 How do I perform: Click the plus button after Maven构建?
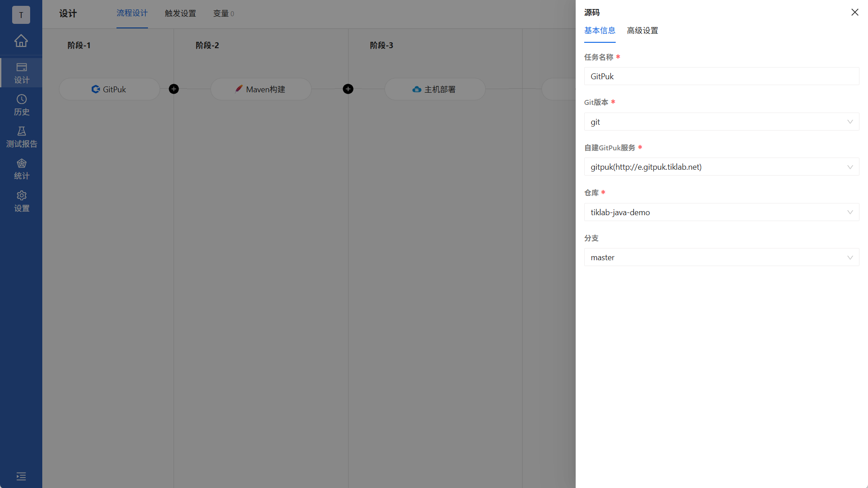click(348, 89)
